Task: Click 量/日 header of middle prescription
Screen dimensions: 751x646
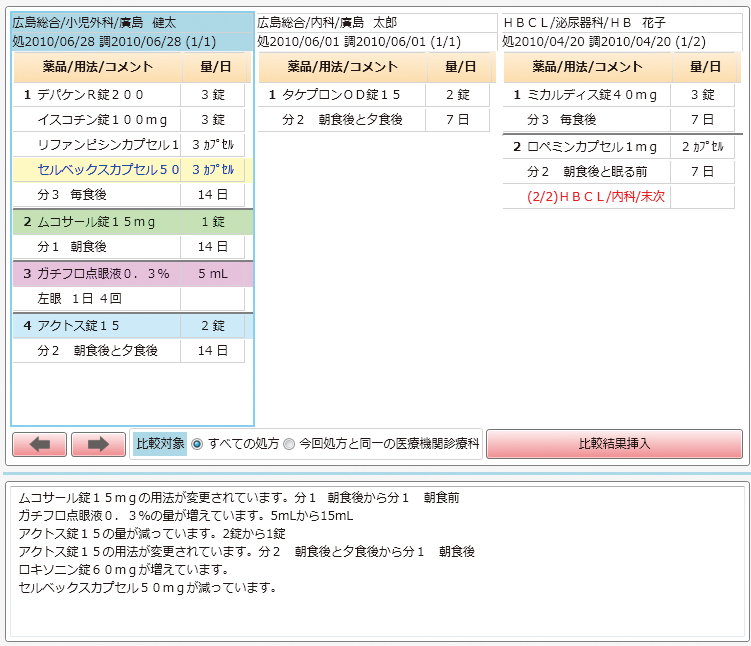Action: pyautogui.click(x=460, y=67)
